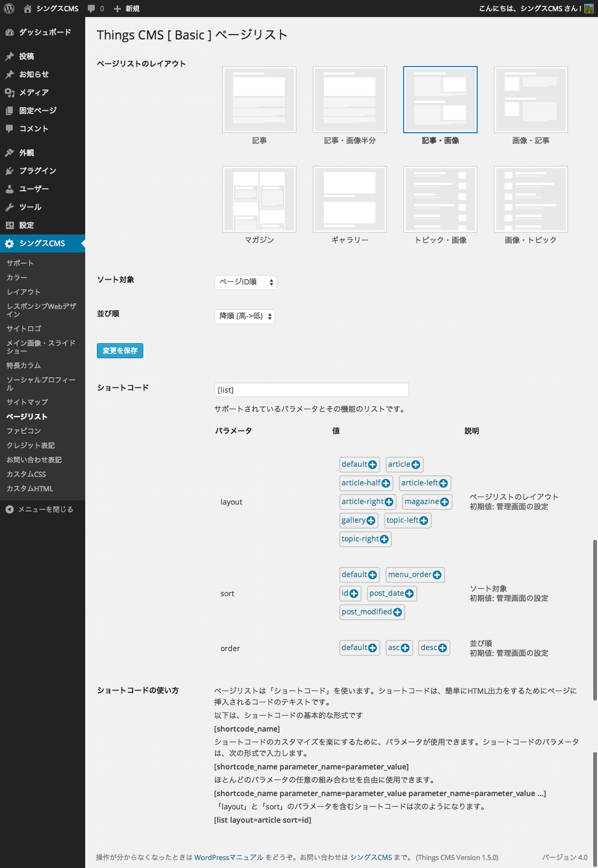This screenshot has width=598, height=868.
Task: Choose the 記事 layout thumbnail
Action: coord(259,100)
